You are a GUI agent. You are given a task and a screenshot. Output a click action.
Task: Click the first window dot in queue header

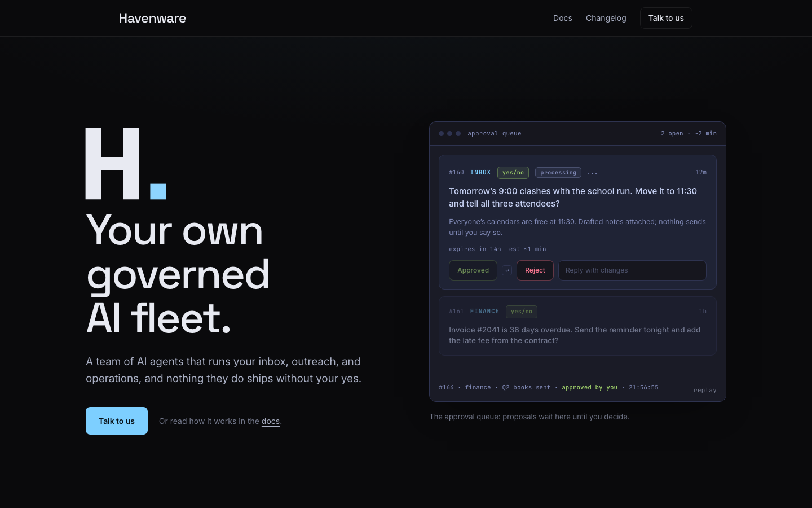click(442, 134)
